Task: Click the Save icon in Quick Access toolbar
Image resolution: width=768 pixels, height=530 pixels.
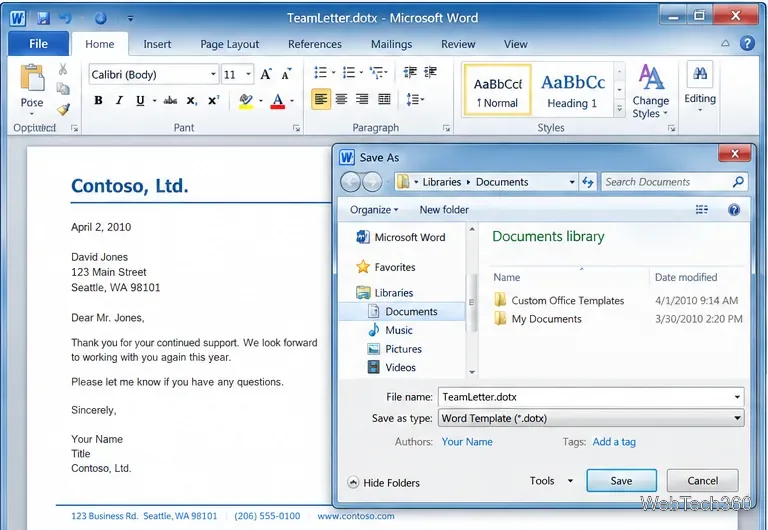Action: (44, 18)
